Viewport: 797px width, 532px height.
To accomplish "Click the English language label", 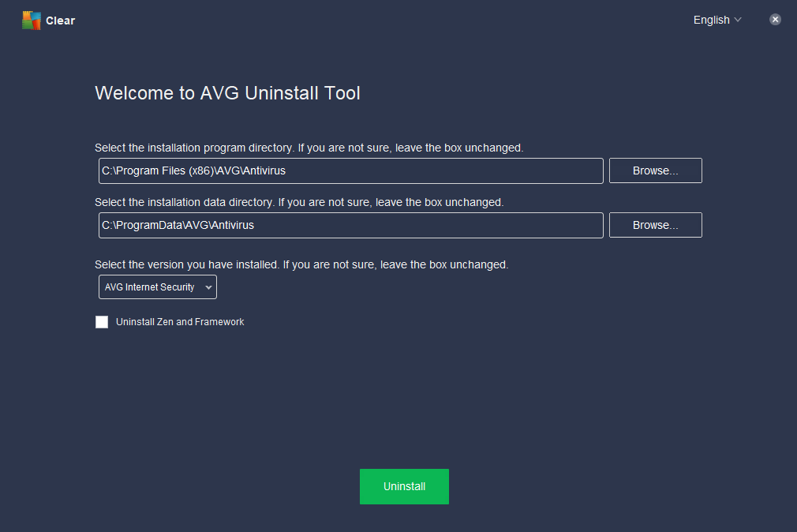I will (x=711, y=20).
